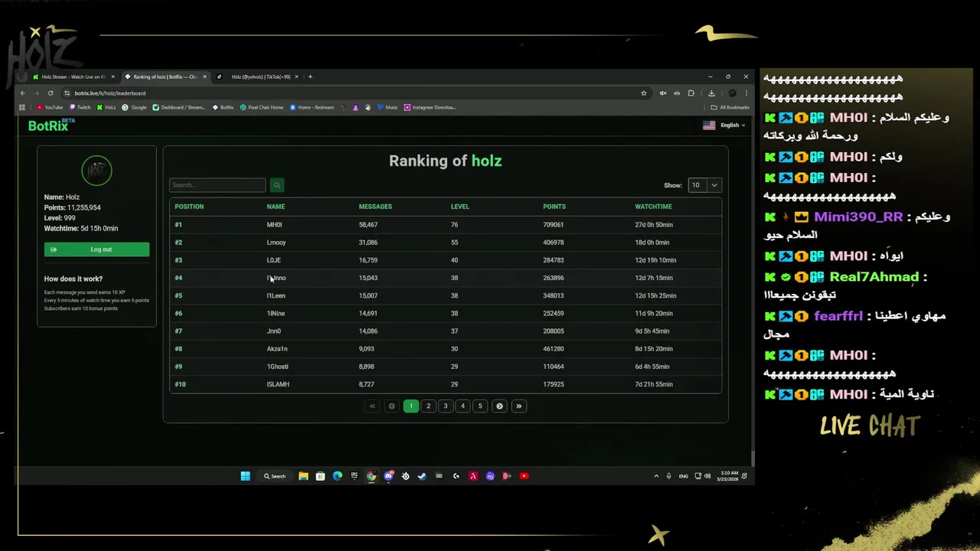The height and width of the screenshot is (551, 980).
Task: Open Steam from taskbar
Action: tap(422, 476)
